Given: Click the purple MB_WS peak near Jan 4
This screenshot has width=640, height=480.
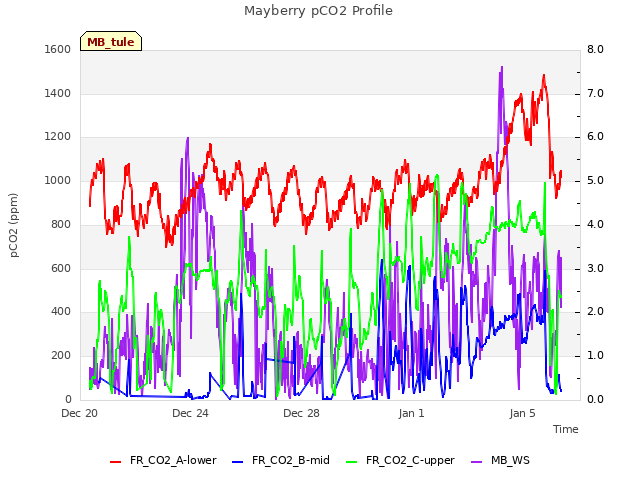Looking at the screenshot, I should (x=501, y=68).
